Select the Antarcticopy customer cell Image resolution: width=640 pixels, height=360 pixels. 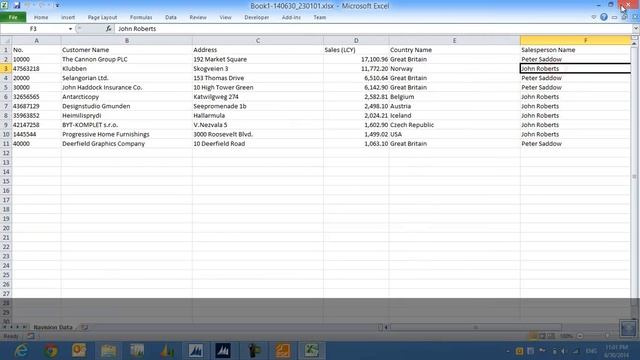[x=127, y=97]
